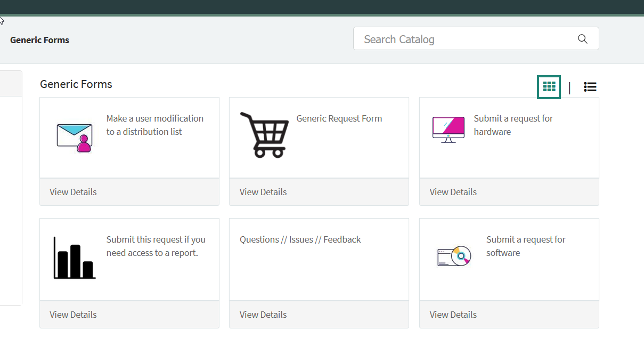
Task: Select 'Submit a request for hardware'
Action: (513, 125)
